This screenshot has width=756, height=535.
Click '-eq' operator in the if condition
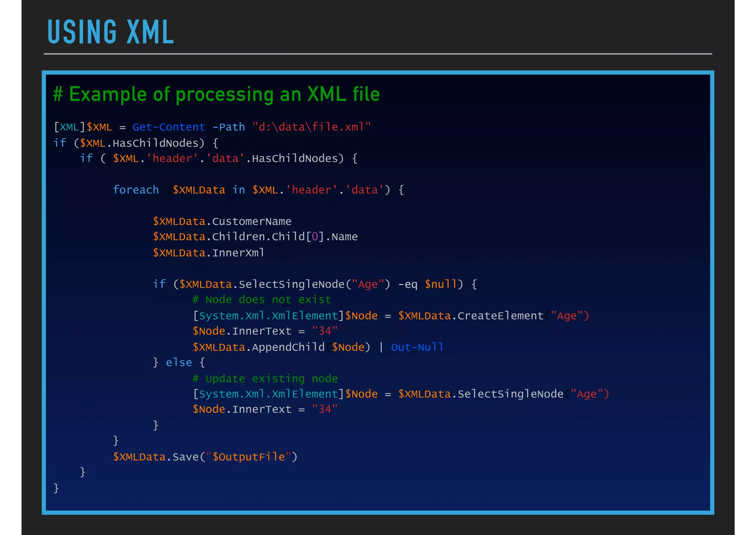click(408, 284)
